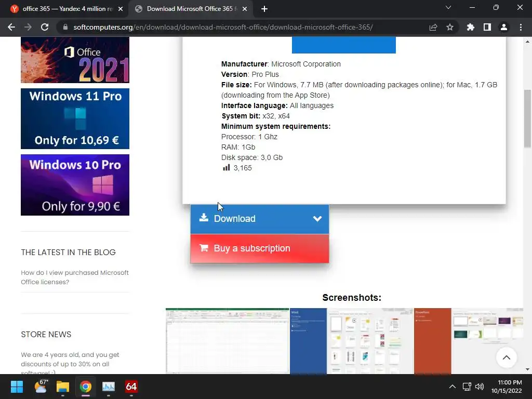Show hidden system tray icons
Viewport: 532px width, 399px height.
tap(453, 387)
